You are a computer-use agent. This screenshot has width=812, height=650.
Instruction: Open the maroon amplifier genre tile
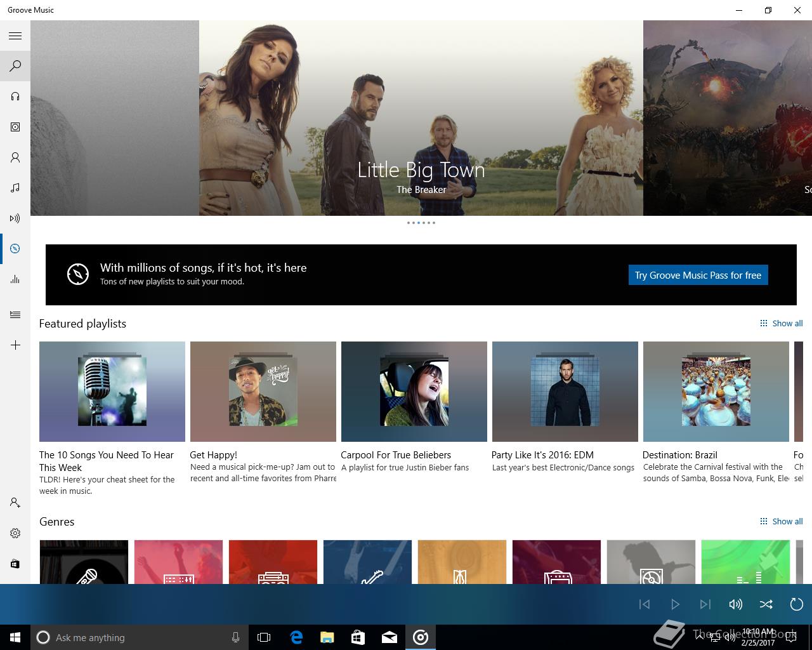tap(556, 562)
